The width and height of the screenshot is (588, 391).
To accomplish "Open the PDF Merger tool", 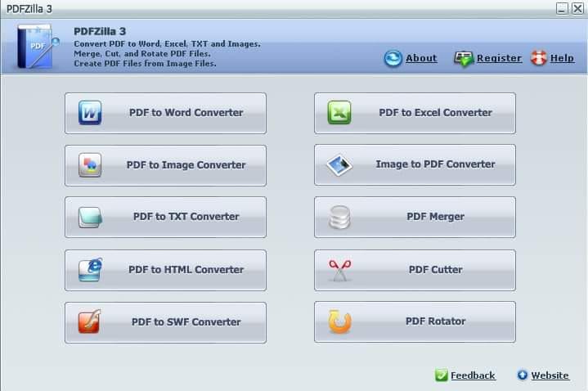I will coord(415,217).
